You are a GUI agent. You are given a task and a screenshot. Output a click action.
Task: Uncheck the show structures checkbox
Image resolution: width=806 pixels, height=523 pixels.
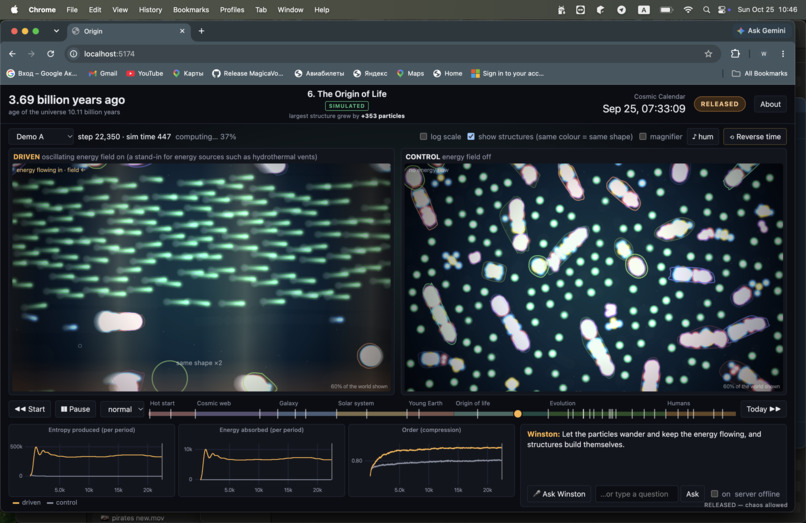(x=471, y=137)
